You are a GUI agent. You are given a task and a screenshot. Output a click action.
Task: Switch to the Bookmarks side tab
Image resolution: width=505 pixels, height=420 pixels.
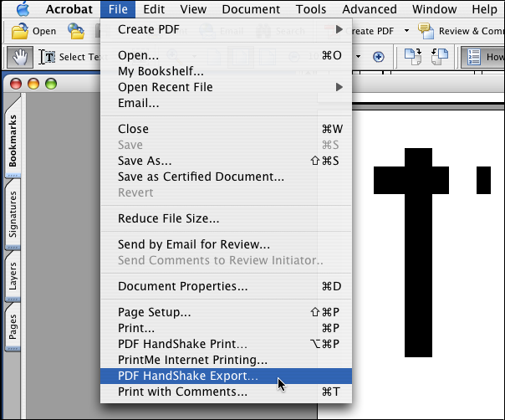[x=13, y=141]
